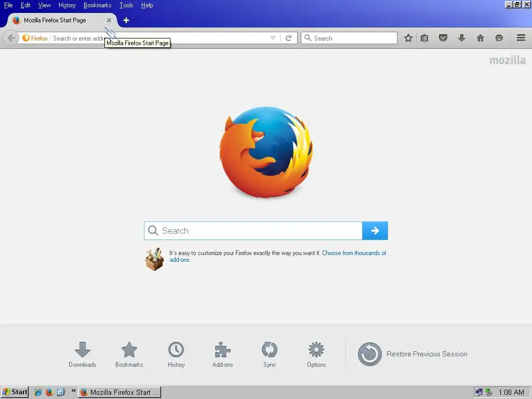This screenshot has height=399, width=532.
Task: Open the hamburger menu
Action: pos(521,38)
